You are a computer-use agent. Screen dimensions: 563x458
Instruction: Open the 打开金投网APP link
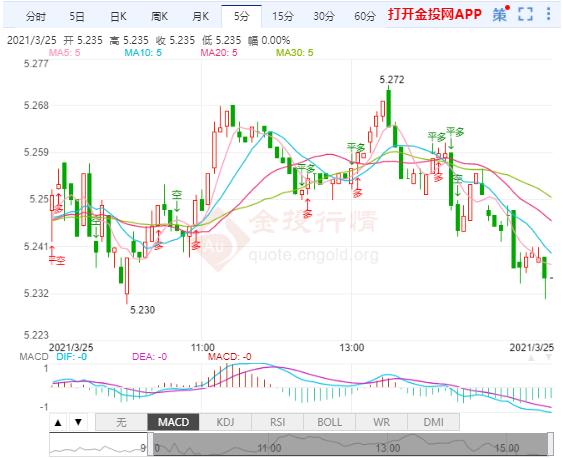click(434, 14)
